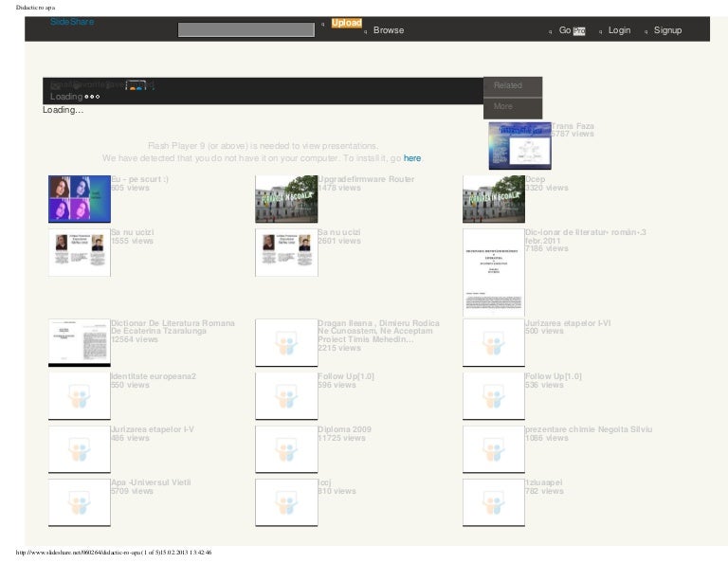Click placeholder icon for Identitate europeana2
Image resolution: width=728 pixels, height=563 pixels.
pos(80,396)
